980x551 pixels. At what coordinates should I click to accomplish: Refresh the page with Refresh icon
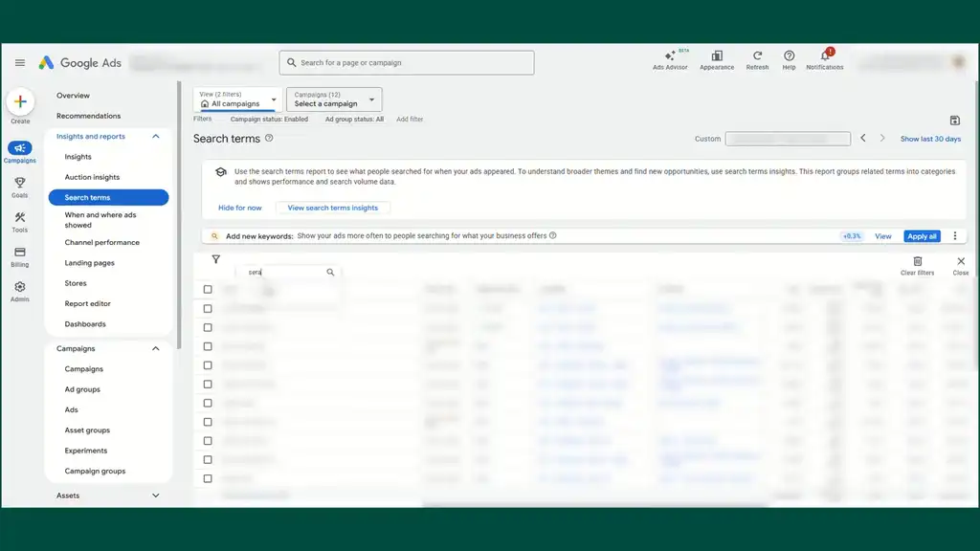(x=757, y=57)
